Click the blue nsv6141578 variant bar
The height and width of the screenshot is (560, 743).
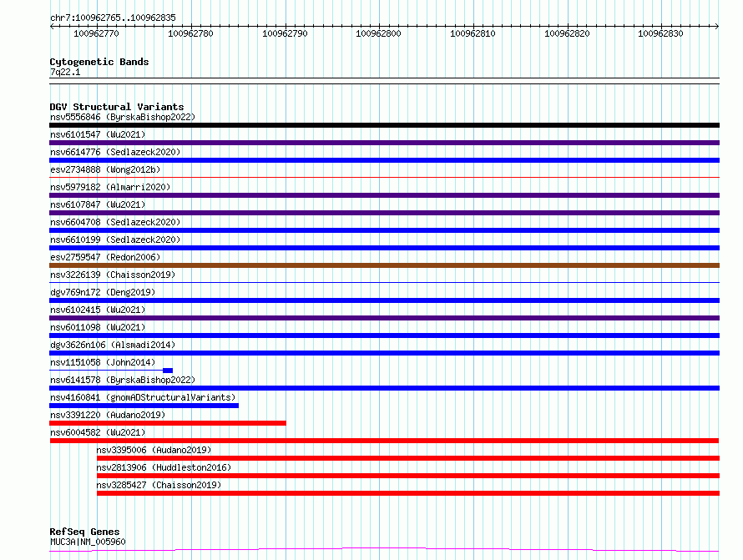pos(384,388)
